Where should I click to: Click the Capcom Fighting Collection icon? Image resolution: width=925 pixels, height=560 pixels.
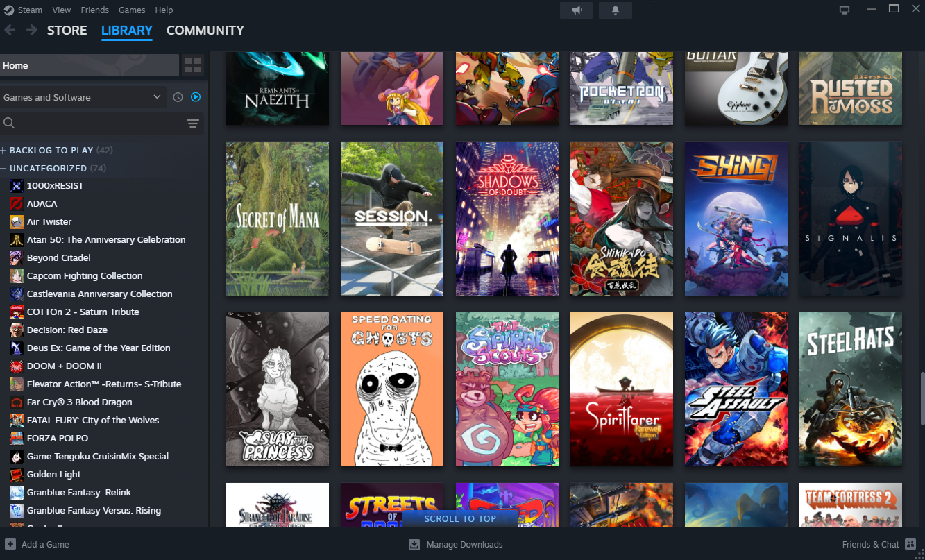(x=17, y=276)
